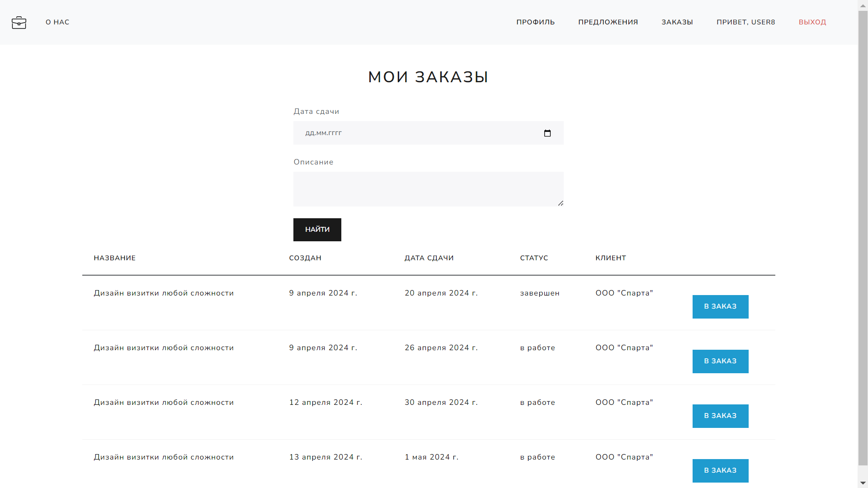The width and height of the screenshot is (868, 488).
Task: Open the calendar picker icon in date field
Action: [x=547, y=133]
